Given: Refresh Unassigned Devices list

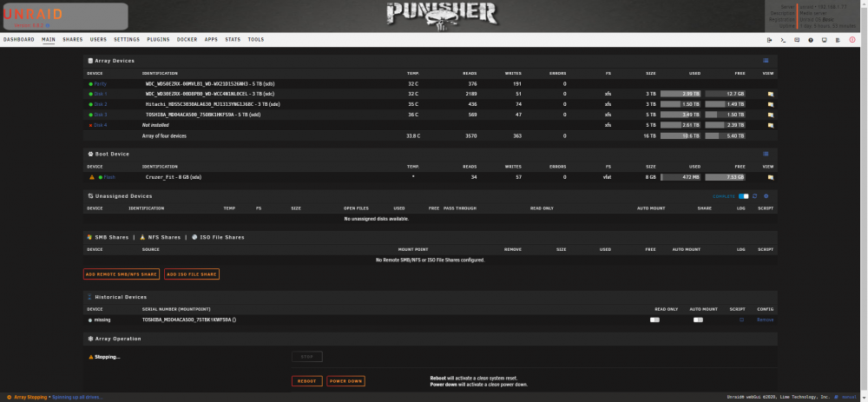Looking at the screenshot, I should (x=754, y=196).
